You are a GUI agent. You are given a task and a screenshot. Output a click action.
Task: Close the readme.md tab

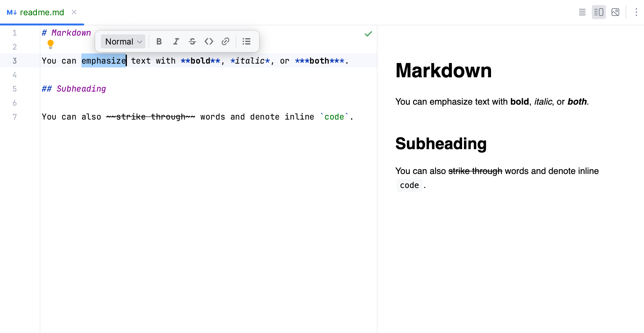point(74,12)
